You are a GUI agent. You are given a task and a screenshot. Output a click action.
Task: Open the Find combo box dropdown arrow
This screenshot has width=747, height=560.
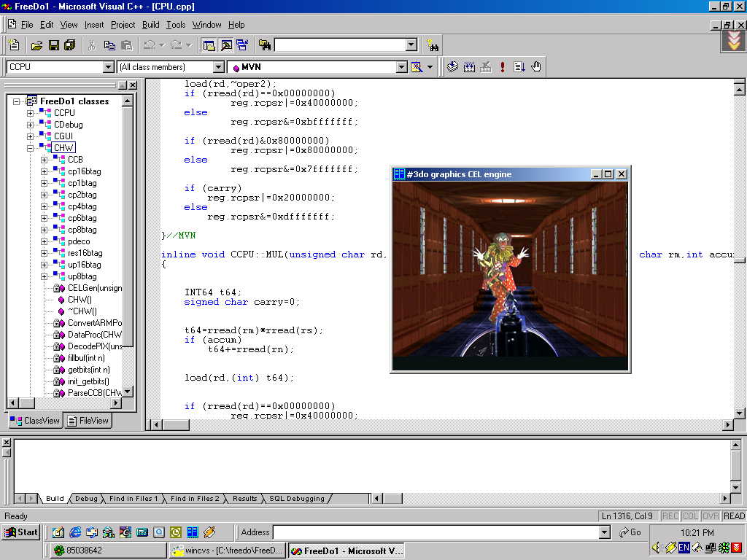click(411, 45)
